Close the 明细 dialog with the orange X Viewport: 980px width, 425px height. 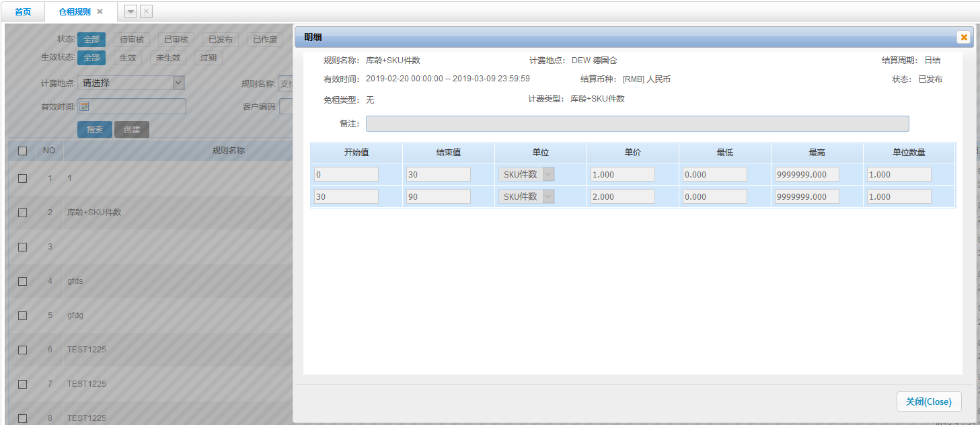pos(963,38)
